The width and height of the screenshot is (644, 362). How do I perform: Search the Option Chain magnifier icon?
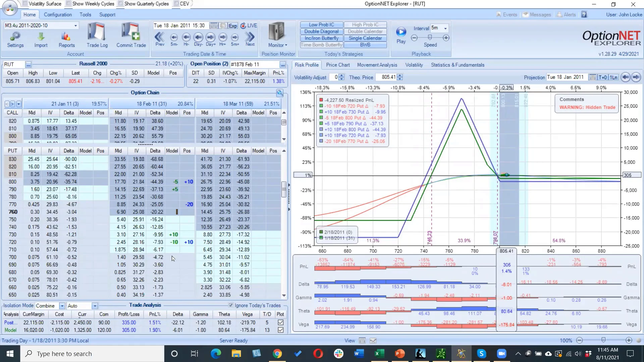point(280,93)
